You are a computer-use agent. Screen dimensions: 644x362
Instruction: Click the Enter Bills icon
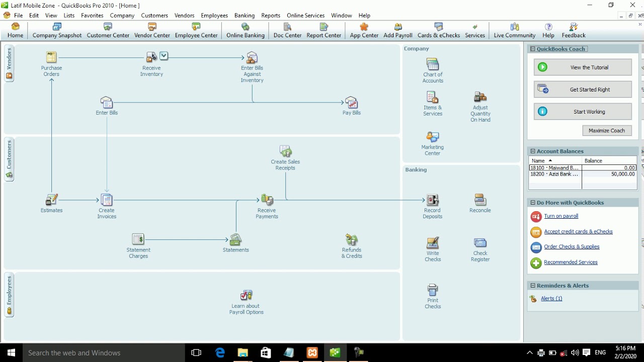(107, 103)
